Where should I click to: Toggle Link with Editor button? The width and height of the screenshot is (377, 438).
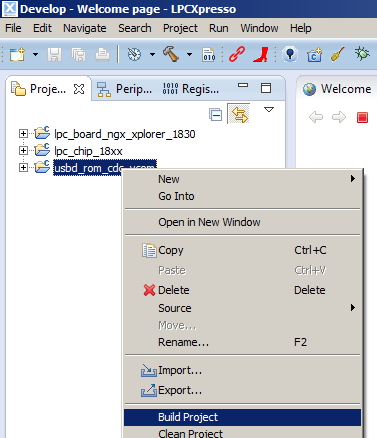239,114
